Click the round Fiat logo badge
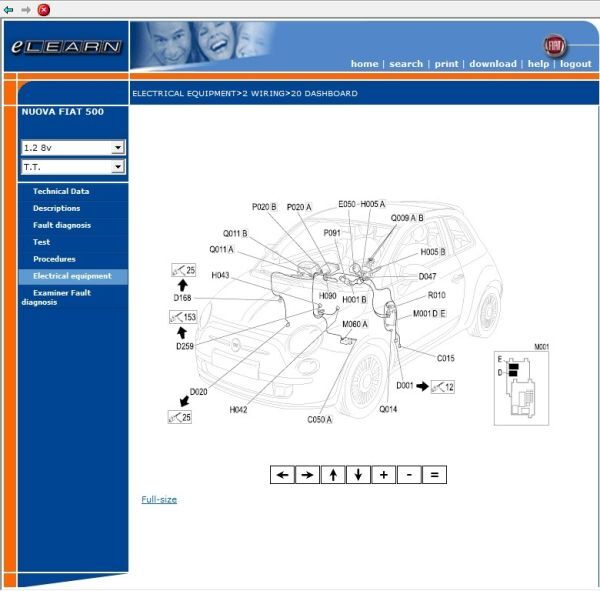The image size is (600, 591). [554, 46]
